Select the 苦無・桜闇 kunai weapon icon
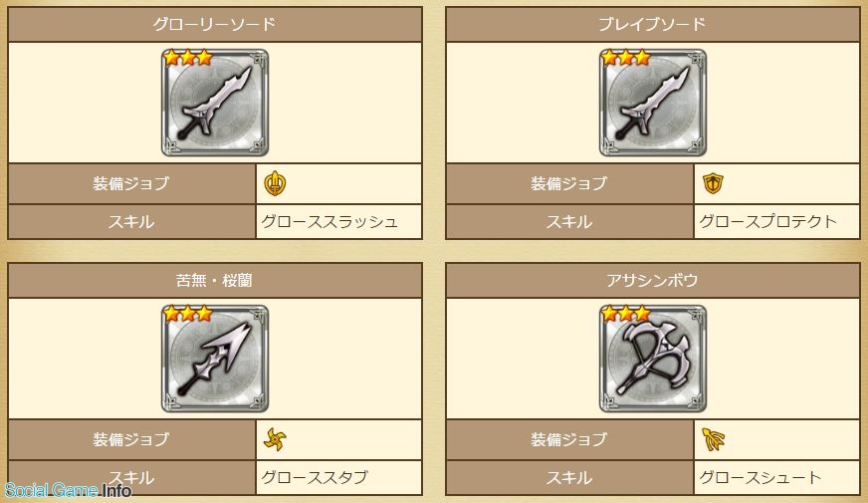Screen dimensions: 868x503 [215, 359]
